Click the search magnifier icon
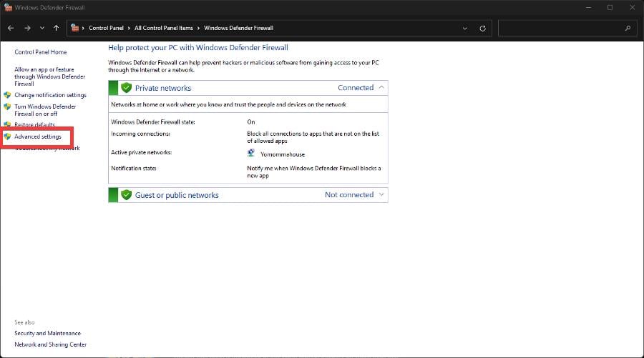The image size is (644, 358). (x=628, y=28)
